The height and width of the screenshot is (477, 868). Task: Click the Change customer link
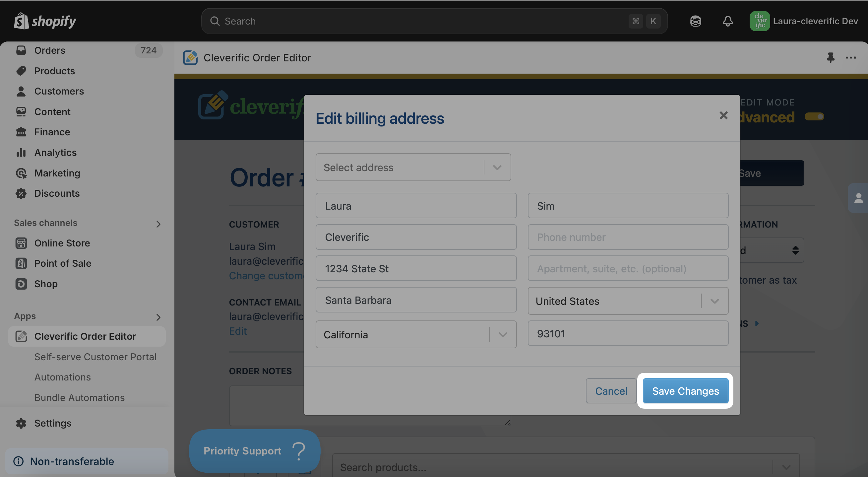click(x=266, y=275)
